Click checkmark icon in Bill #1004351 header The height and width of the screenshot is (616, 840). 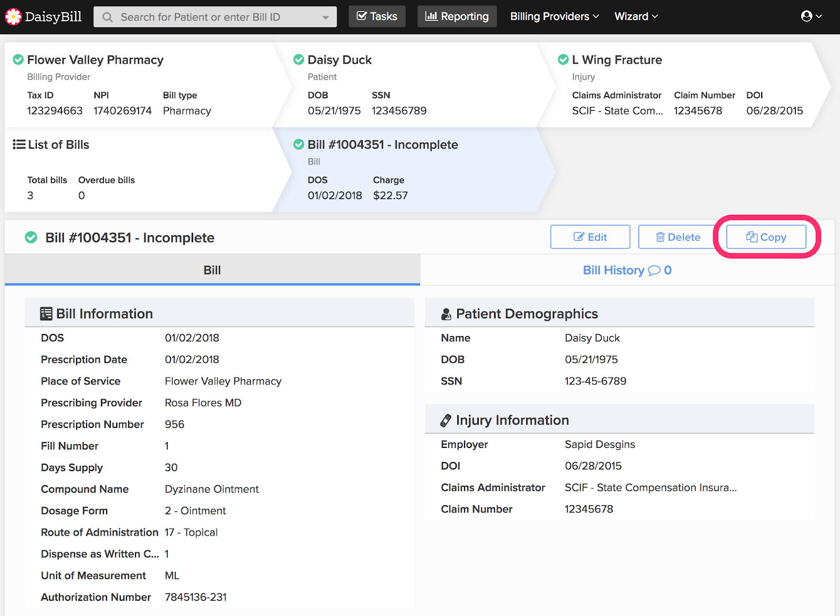31,237
